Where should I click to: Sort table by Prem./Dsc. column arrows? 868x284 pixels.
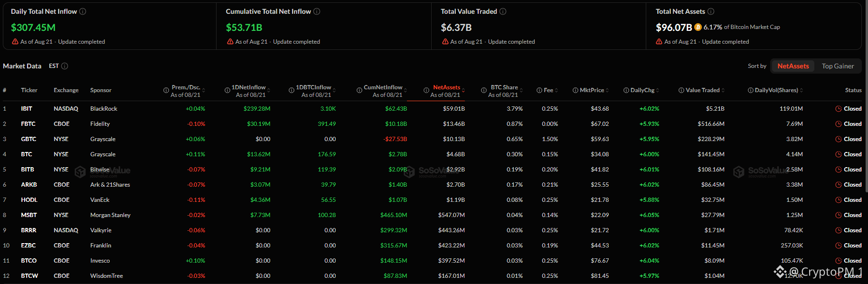pyautogui.click(x=204, y=90)
